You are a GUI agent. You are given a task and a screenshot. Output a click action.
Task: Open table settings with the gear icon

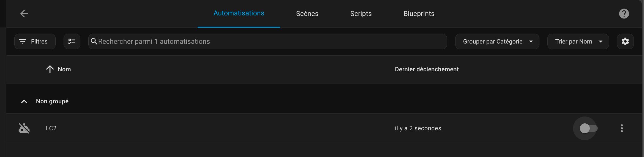coord(625,41)
